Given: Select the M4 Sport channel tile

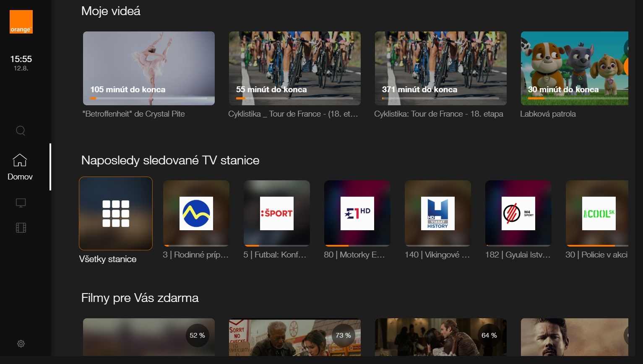Looking at the screenshot, I should (518, 213).
